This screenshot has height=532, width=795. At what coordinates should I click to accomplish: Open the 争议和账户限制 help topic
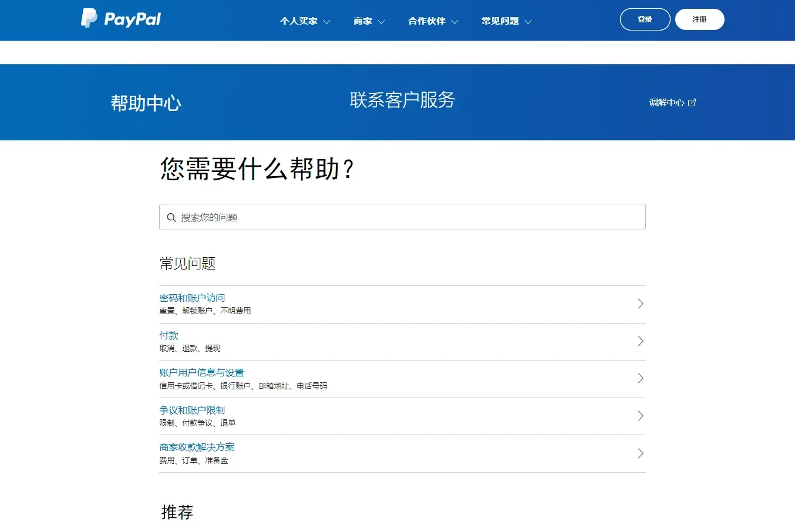coord(192,410)
